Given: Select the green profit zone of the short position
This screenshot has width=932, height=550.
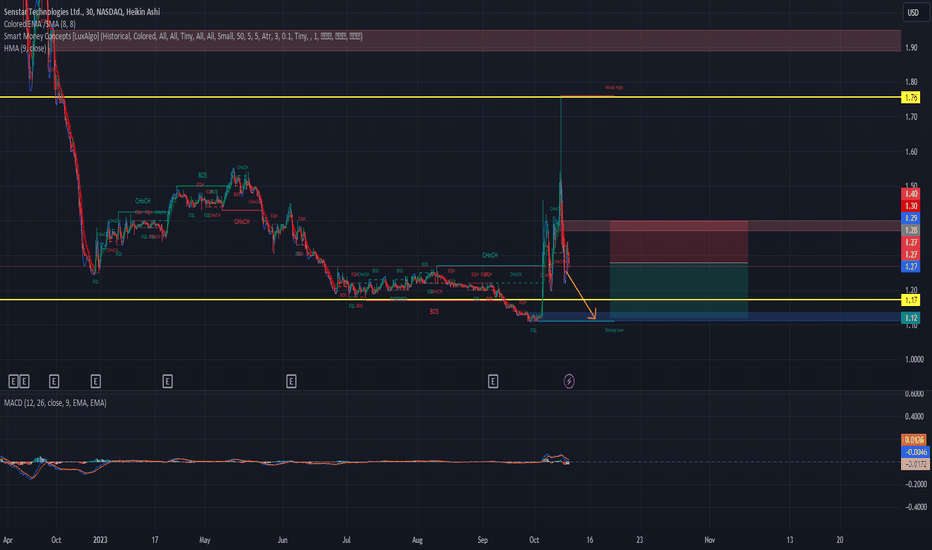Looking at the screenshot, I should [x=679, y=291].
